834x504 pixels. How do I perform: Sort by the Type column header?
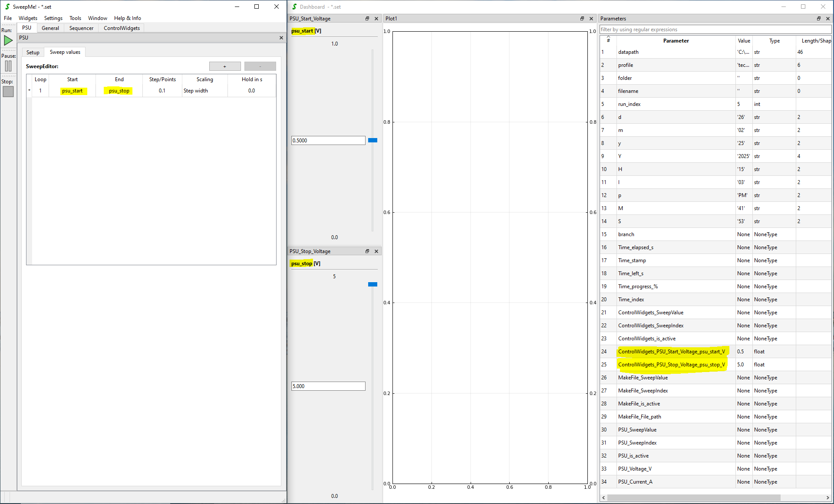[x=775, y=41]
